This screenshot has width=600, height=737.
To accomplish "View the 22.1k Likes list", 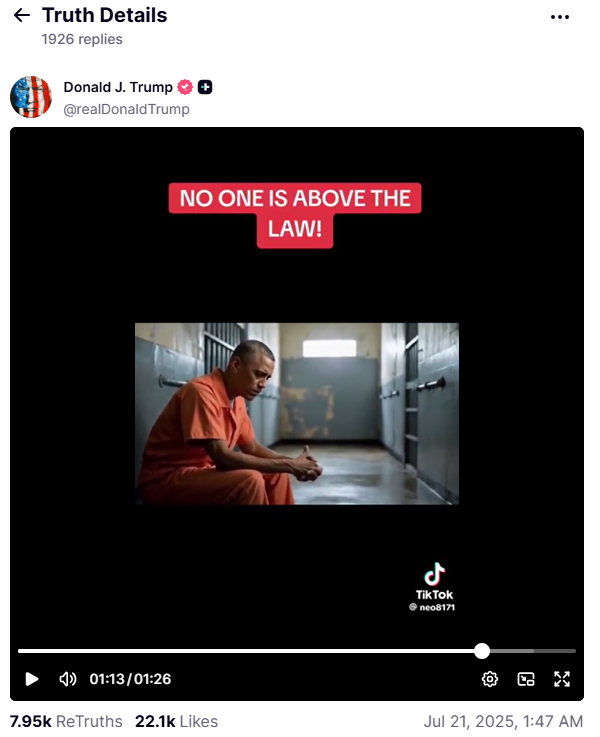I will (x=176, y=721).
